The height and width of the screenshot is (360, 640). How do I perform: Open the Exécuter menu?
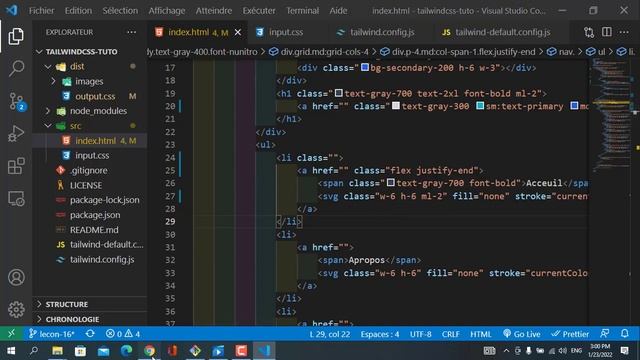point(259,11)
